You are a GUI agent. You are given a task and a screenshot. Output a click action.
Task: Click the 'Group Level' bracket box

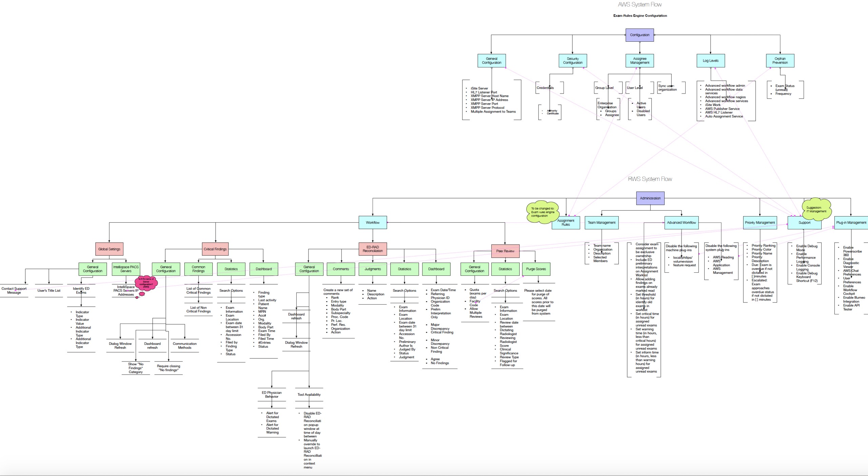coord(608,88)
